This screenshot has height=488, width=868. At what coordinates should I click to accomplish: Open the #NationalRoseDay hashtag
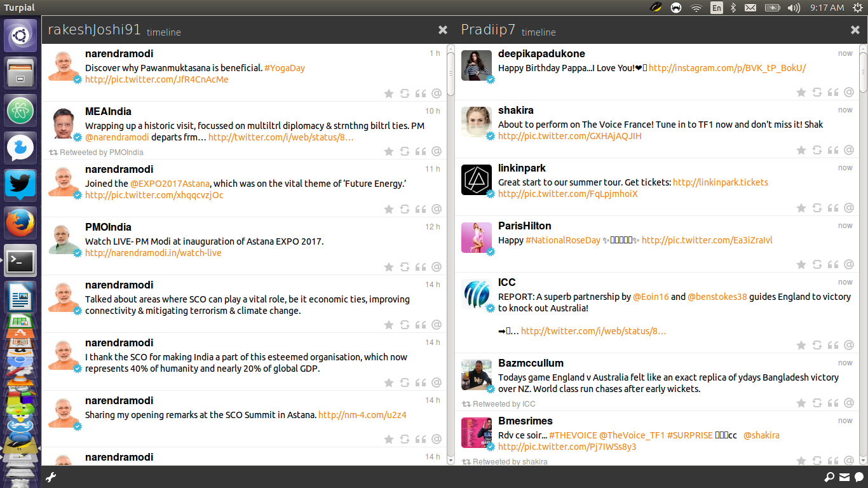(x=563, y=240)
